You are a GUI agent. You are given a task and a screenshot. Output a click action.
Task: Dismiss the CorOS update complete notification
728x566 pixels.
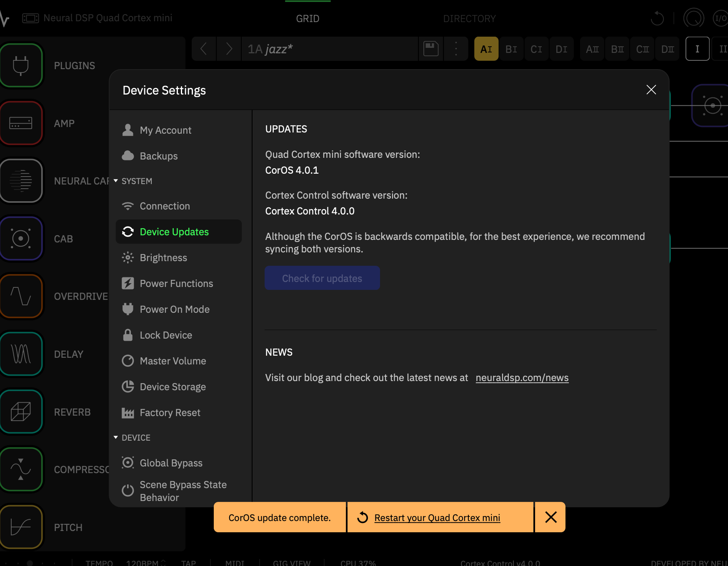[x=550, y=517]
